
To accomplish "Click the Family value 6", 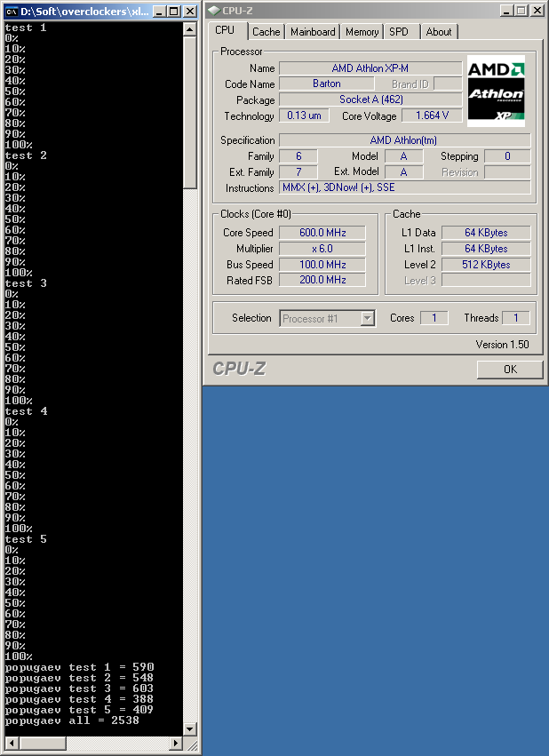I will coord(298,156).
